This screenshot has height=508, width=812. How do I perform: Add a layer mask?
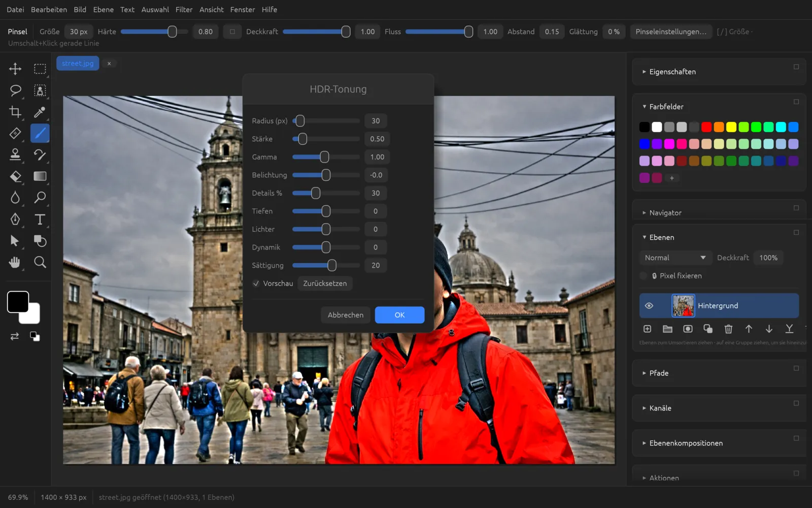point(688,329)
